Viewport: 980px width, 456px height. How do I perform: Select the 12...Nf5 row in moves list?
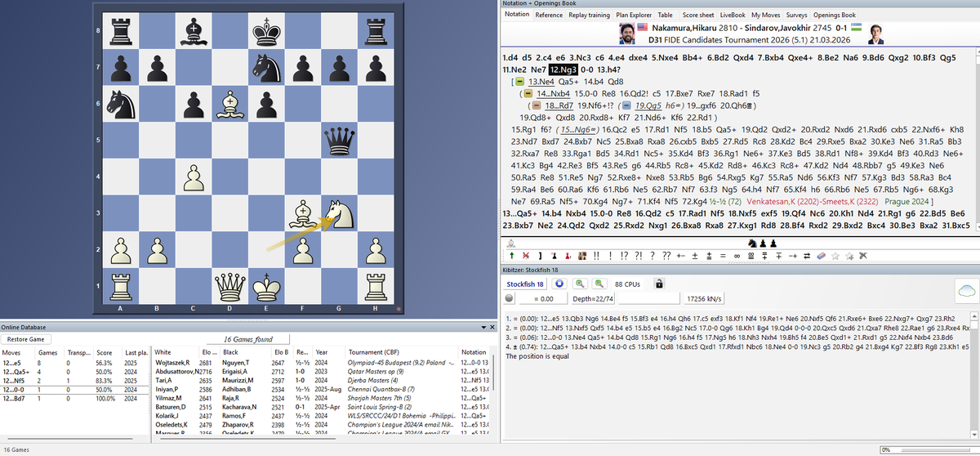75,380
